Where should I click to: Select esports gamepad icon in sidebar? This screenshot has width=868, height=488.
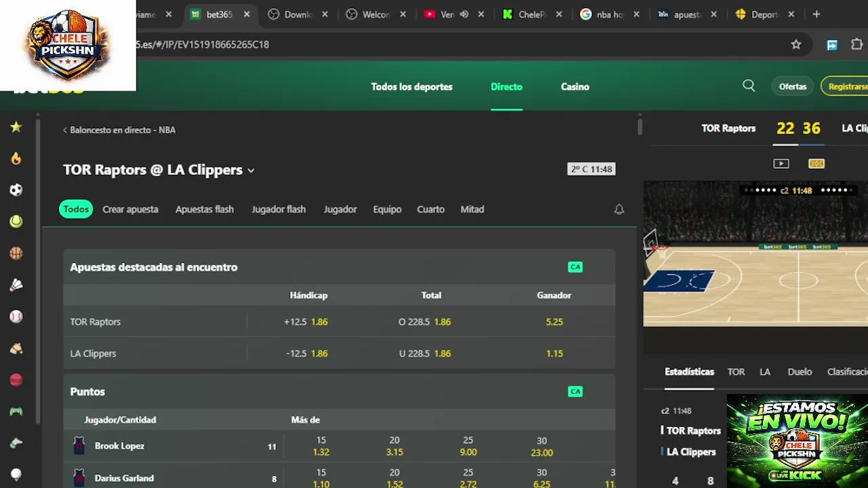point(16,411)
